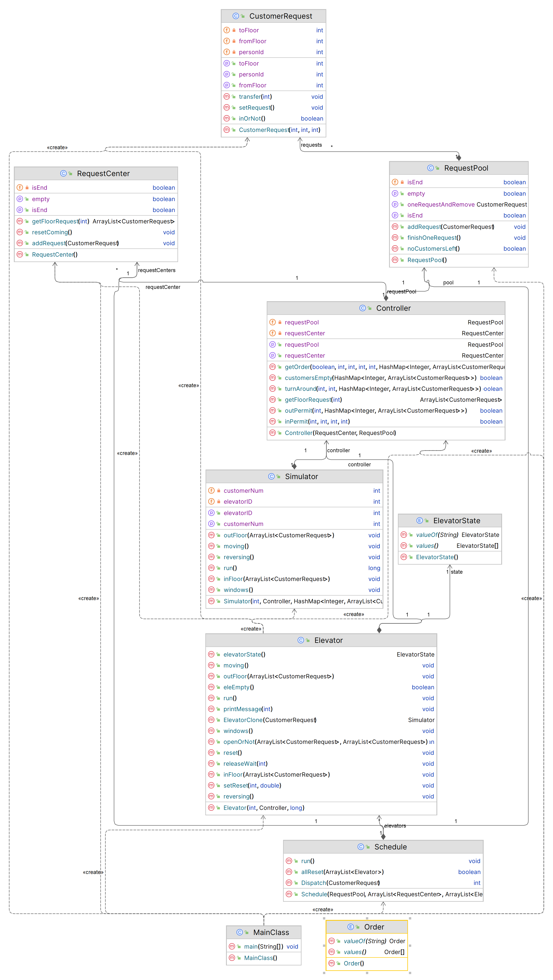553x980 pixels.
Task: Click the selection handle at the Order box's top-right corner
Action: [x=410, y=918]
